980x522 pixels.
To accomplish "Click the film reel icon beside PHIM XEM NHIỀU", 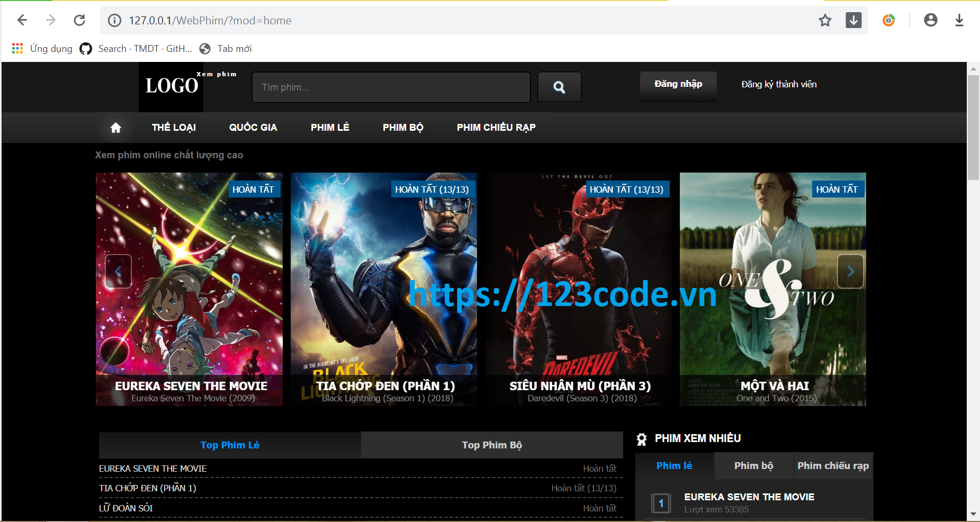I will 642,438.
